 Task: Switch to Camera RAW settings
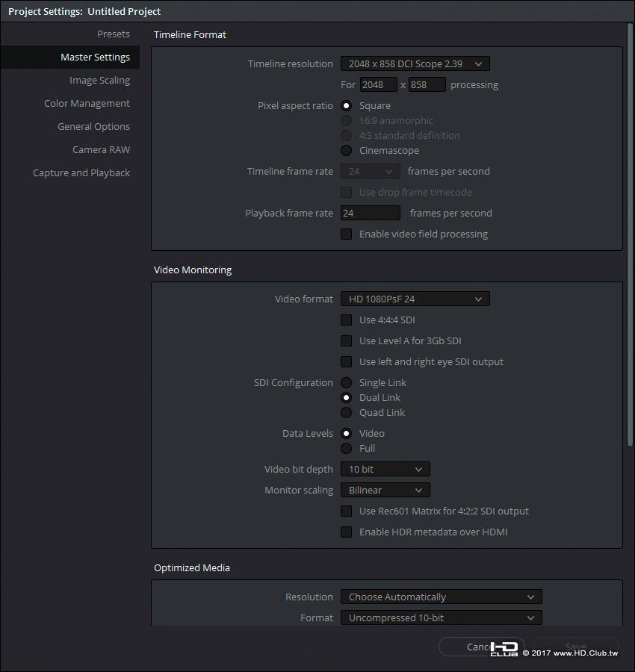(101, 149)
